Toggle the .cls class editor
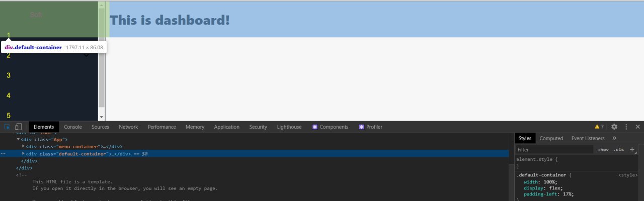This screenshot has width=644, height=201. pos(619,150)
